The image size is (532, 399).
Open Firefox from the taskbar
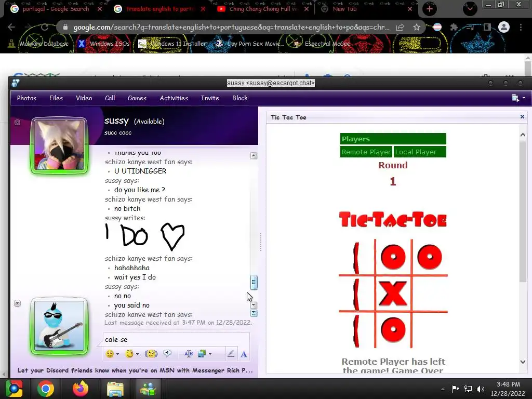click(x=81, y=389)
